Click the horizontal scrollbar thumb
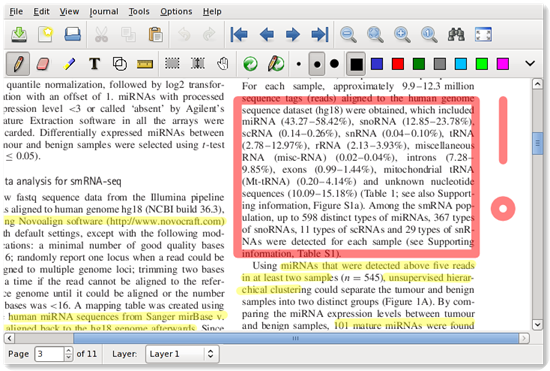 296,338
